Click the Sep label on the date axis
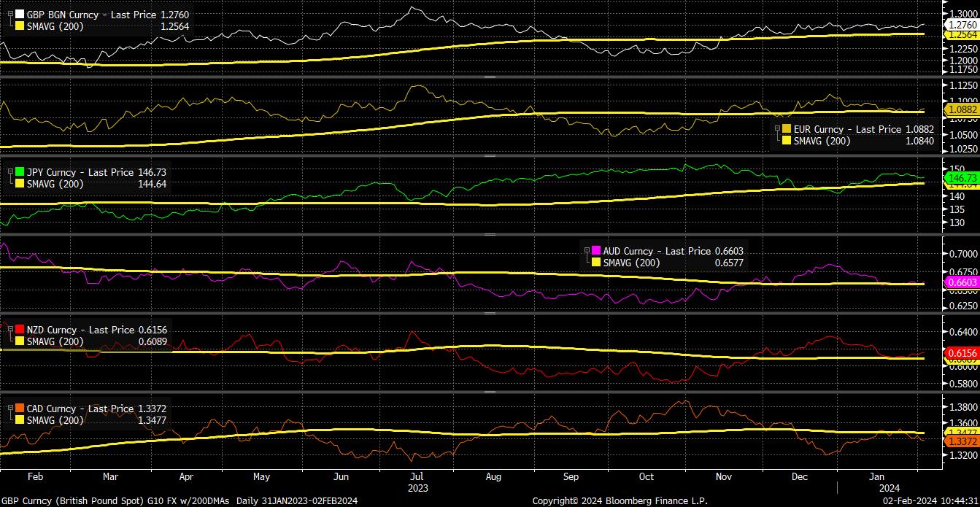The width and height of the screenshot is (980, 507). [571, 476]
